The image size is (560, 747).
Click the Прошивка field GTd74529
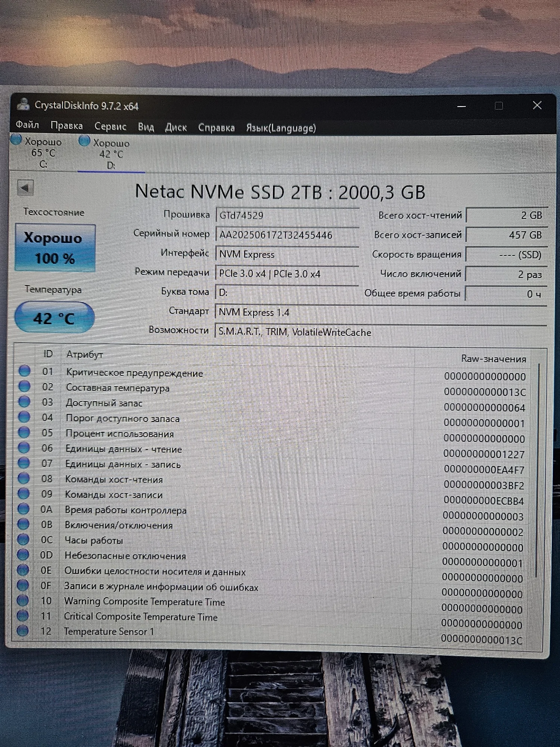click(x=287, y=216)
